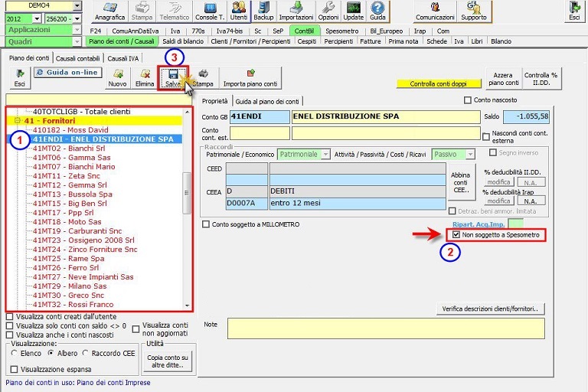This screenshot has height=392, width=588.
Task: Uncheck Non soggetto a Spesometro
Action: (x=456, y=235)
